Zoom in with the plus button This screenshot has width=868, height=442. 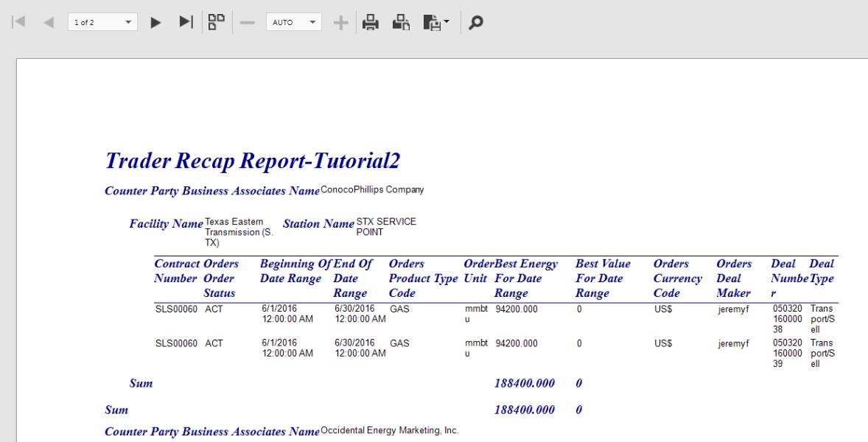click(340, 23)
